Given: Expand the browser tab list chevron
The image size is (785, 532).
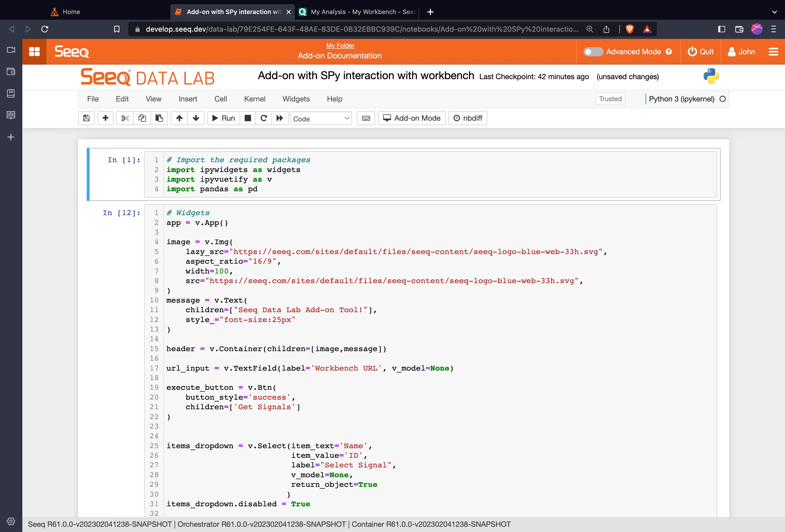Looking at the screenshot, I should click(x=775, y=12).
